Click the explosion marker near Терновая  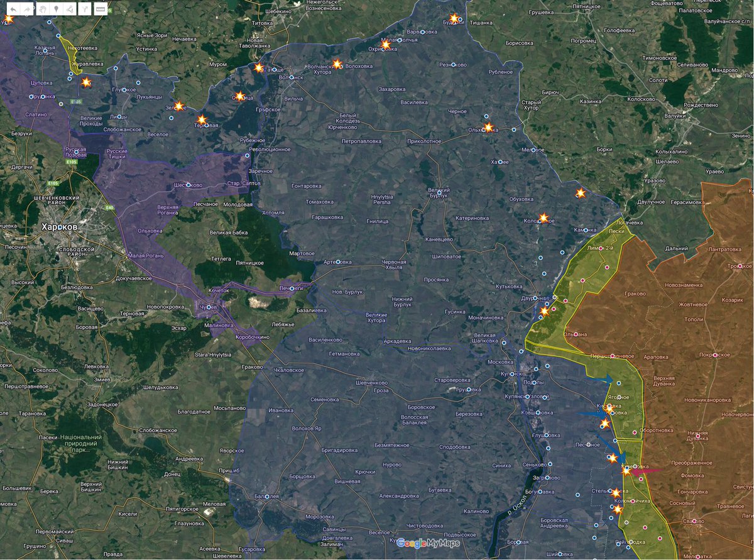(x=202, y=119)
